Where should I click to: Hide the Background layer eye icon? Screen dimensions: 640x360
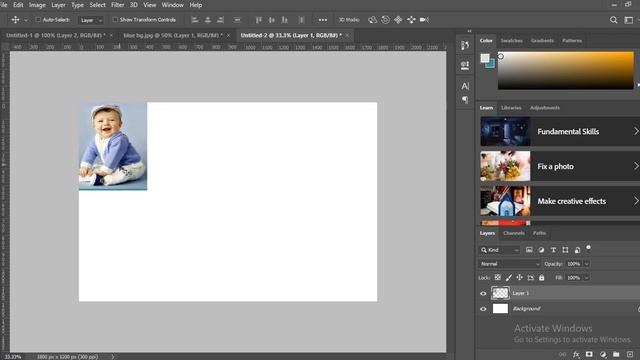click(x=483, y=309)
